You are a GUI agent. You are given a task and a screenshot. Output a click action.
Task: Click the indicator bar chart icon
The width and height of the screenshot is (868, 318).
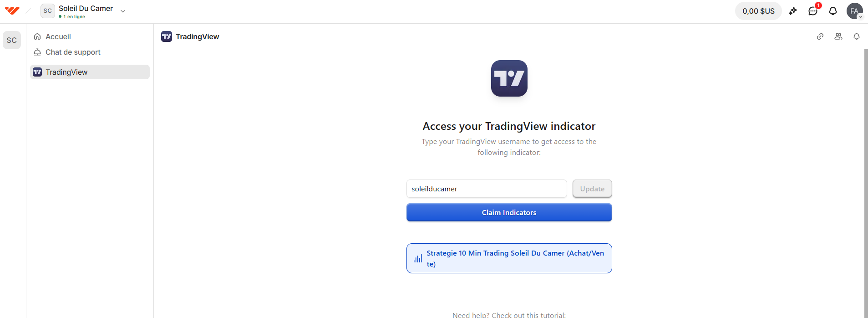point(418,258)
